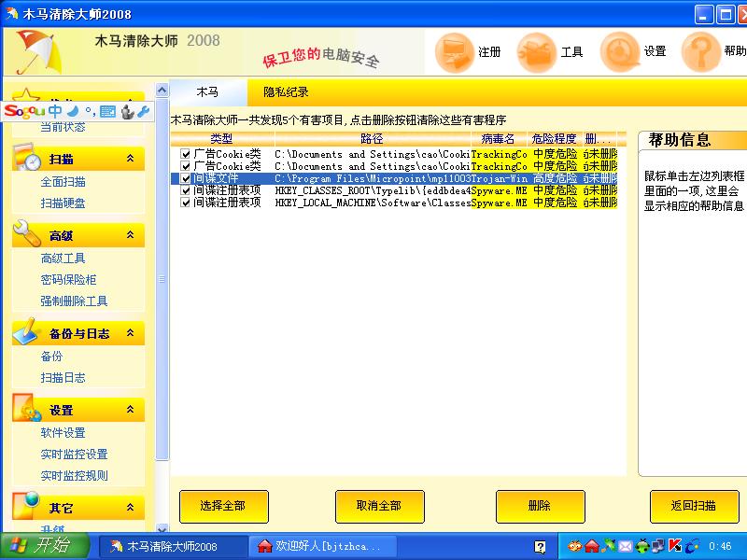Click the 删除 button below the results list
The width and height of the screenshot is (747, 560).
pos(541,507)
